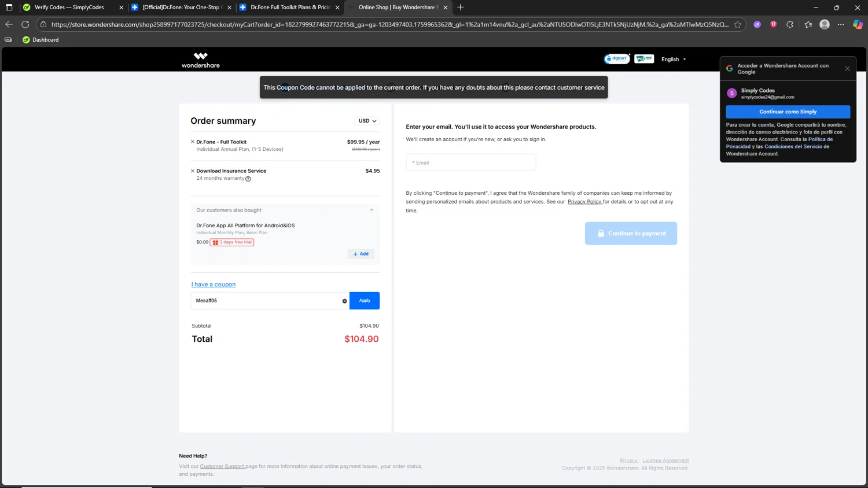The image size is (868, 488).
Task: Click the purple extension icon in toolbar
Action: [757, 24]
